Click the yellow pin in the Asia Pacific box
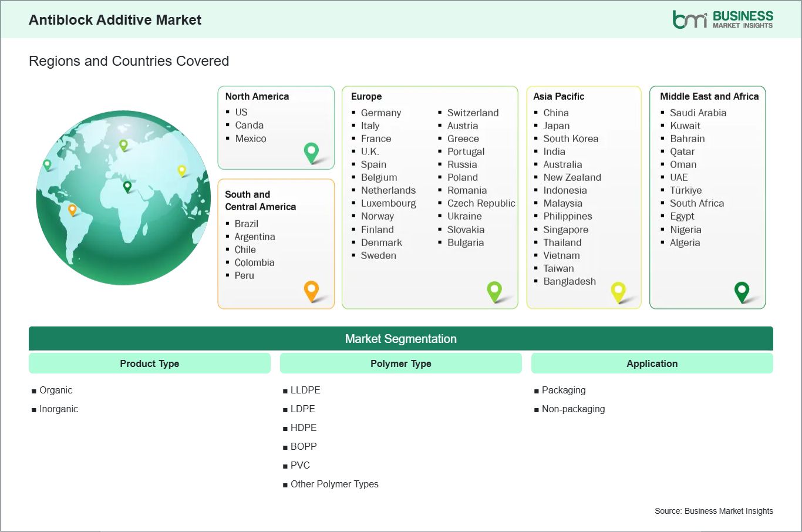Viewport: 802px width, 532px height. 618,291
